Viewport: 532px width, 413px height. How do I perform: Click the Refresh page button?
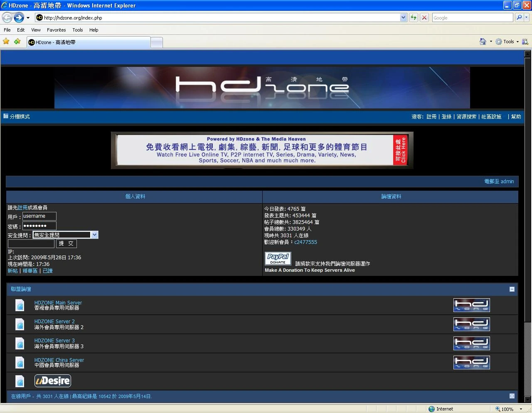tap(414, 17)
